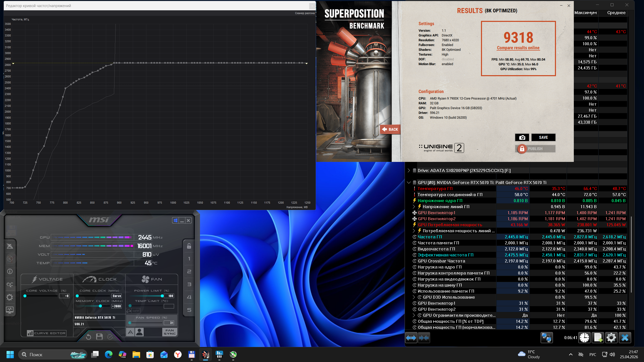Select Afterburner profile slot 3
The image size is (644, 362).
tap(189, 284)
